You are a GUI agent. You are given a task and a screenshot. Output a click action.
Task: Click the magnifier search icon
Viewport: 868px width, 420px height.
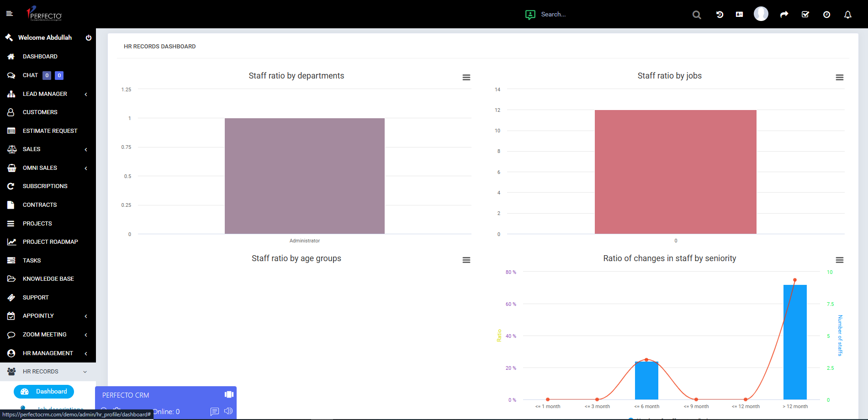[x=697, y=15]
